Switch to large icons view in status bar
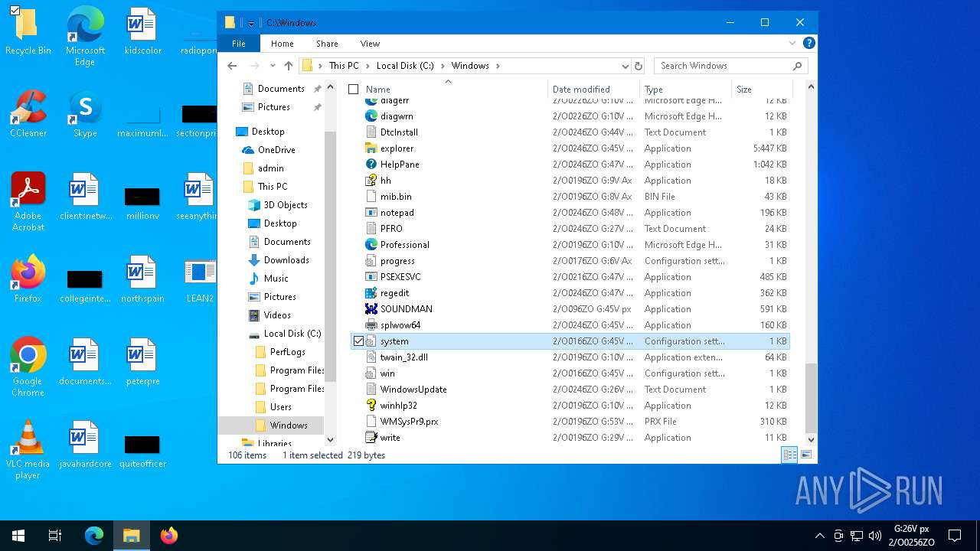980x551 pixels. tap(805, 455)
